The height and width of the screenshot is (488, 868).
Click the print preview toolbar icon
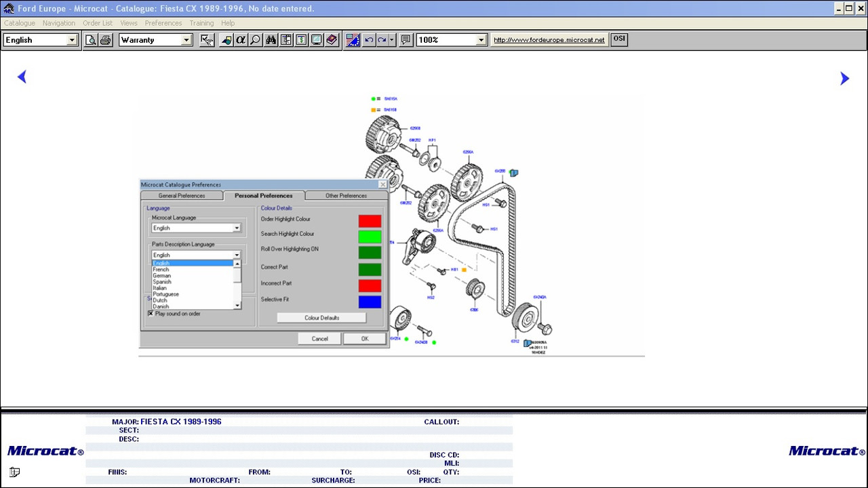[x=91, y=40]
